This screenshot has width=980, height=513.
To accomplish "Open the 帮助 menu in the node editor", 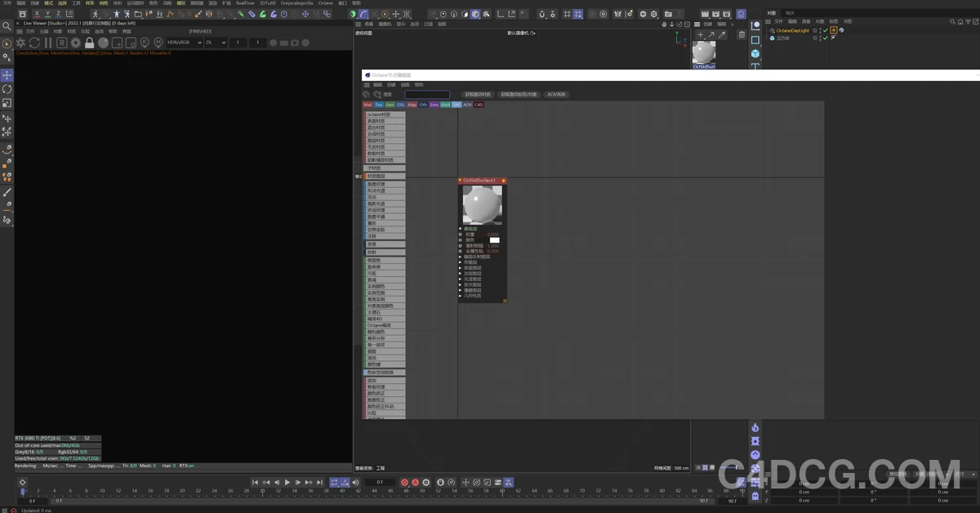I will [x=419, y=85].
